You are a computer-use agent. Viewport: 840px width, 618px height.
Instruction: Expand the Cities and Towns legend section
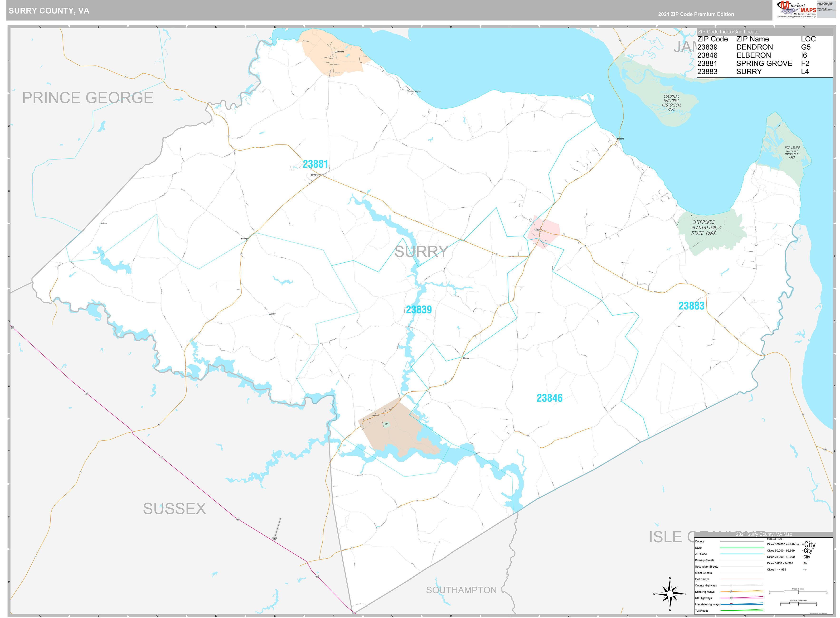click(x=775, y=539)
